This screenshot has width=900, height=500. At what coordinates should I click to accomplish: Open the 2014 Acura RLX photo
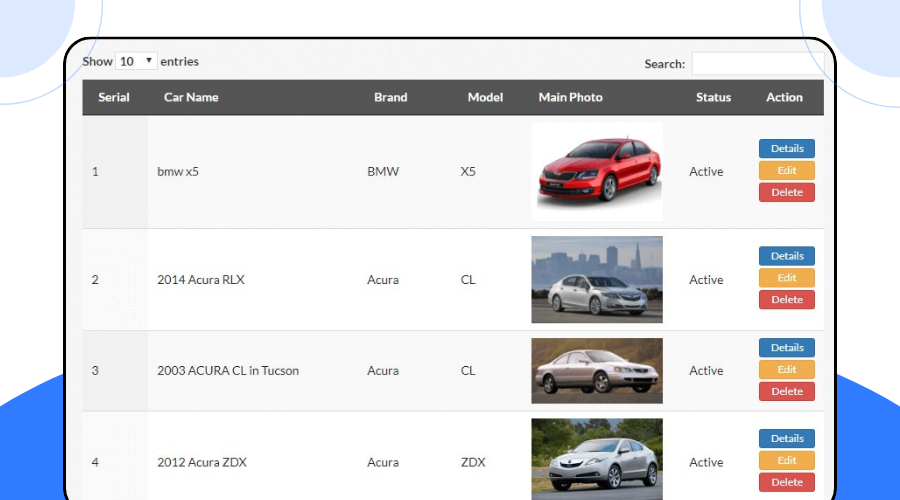(596, 279)
